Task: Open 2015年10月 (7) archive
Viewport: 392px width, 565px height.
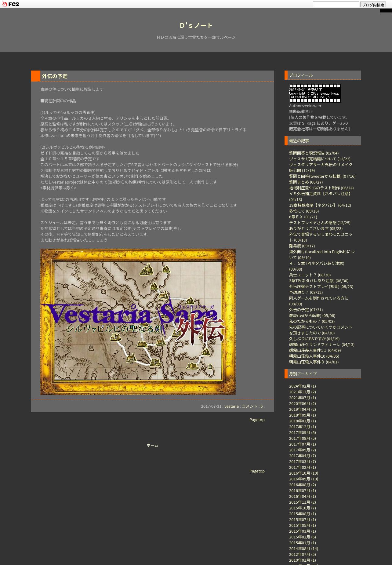Action: [303, 508]
